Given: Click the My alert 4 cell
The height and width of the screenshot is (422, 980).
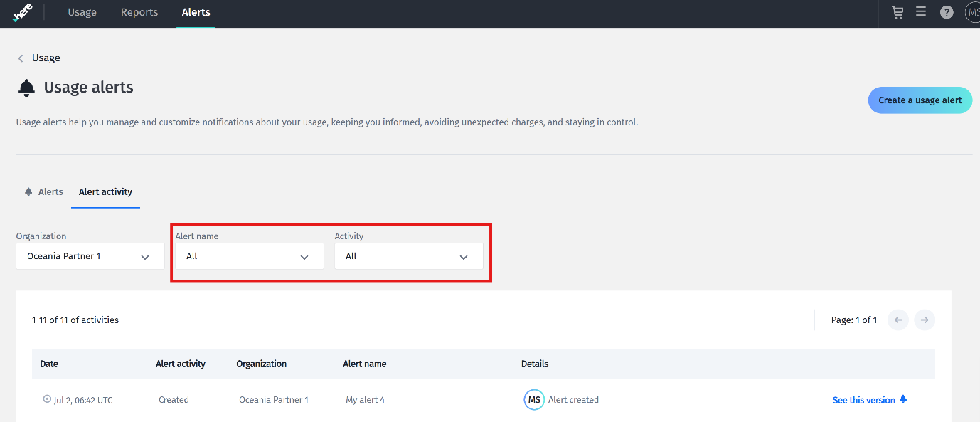Looking at the screenshot, I should click(366, 400).
